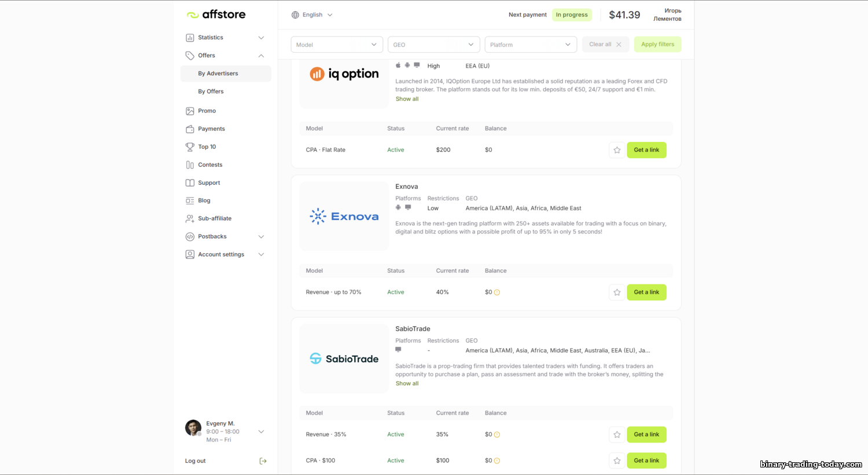The image size is (868, 475).
Task: Click the IQ Option logo thumbnail
Action: pos(344,74)
